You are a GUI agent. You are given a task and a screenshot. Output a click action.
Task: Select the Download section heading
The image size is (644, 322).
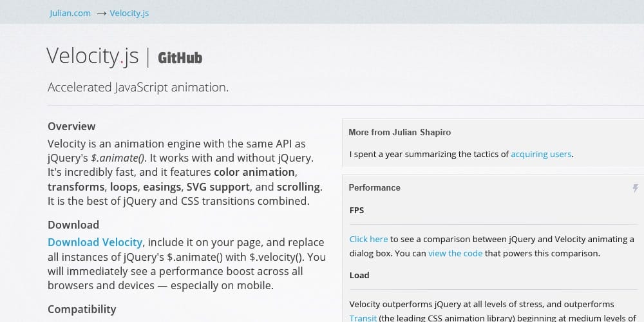click(x=73, y=225)
